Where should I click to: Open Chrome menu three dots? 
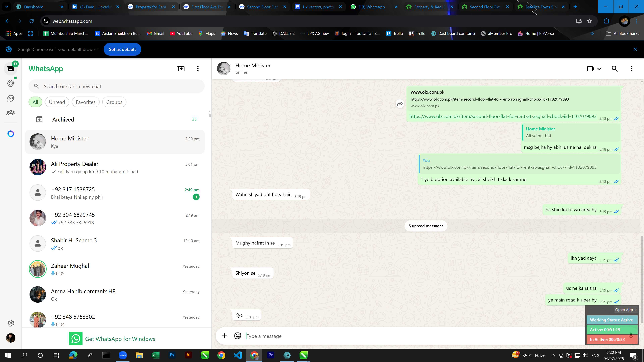pyautogui.click(x=636, y=21)
